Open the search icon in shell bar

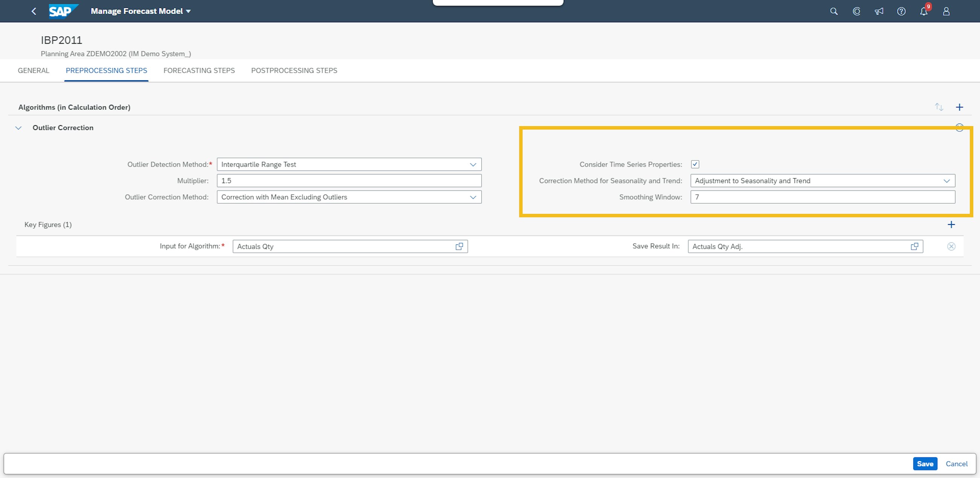coord(833,11)
